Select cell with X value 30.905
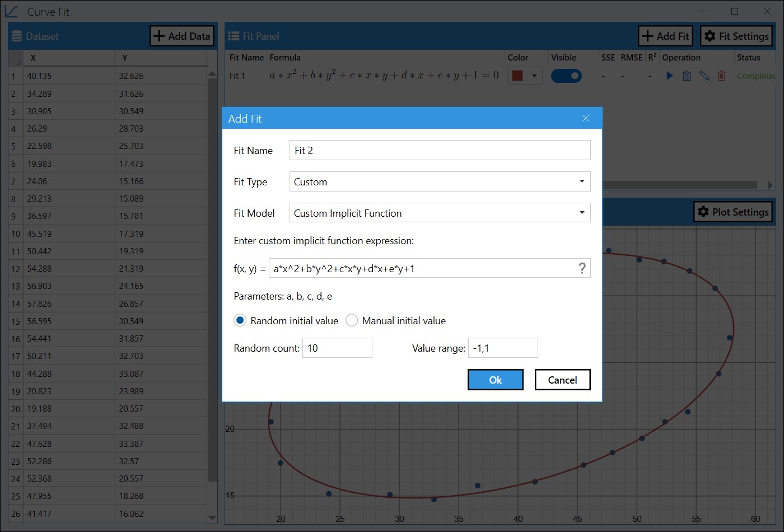The image size is (784, 532). 69,111
